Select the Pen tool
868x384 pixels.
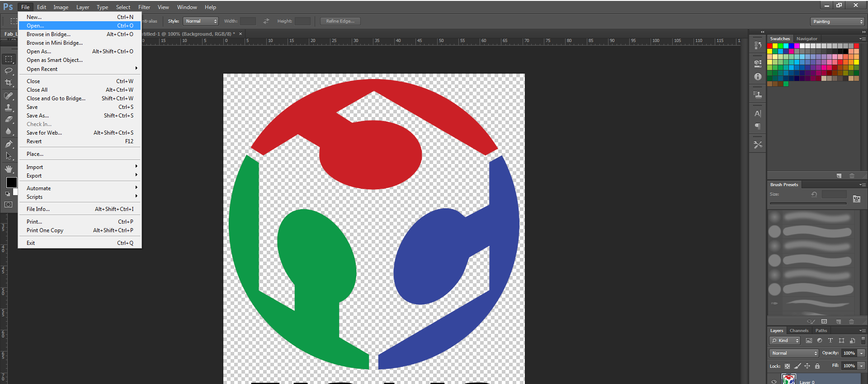click(x=9, y=144)
